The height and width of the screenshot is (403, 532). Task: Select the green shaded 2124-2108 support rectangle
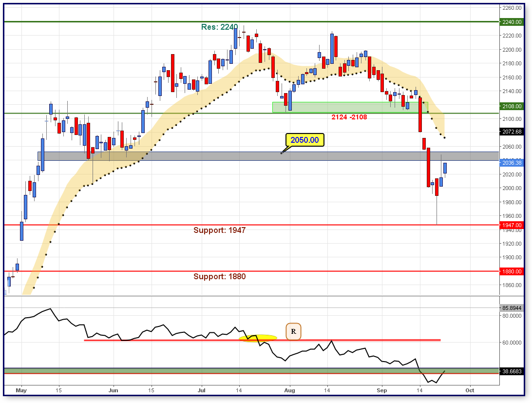[349, 107]
